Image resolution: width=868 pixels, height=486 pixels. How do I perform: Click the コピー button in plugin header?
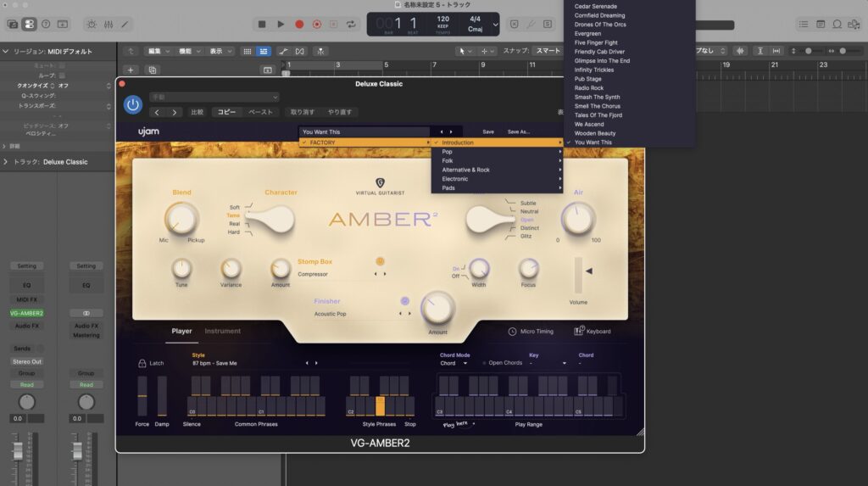click(226, 112)
